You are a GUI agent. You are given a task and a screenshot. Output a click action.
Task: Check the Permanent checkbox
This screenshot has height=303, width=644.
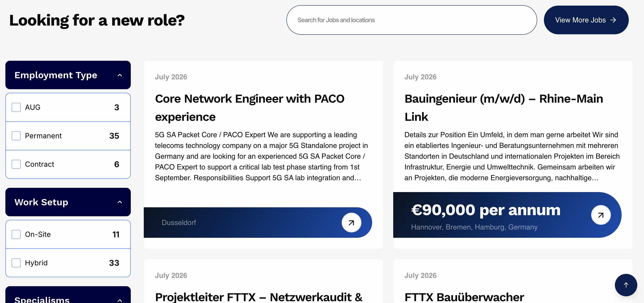(16, 136)
